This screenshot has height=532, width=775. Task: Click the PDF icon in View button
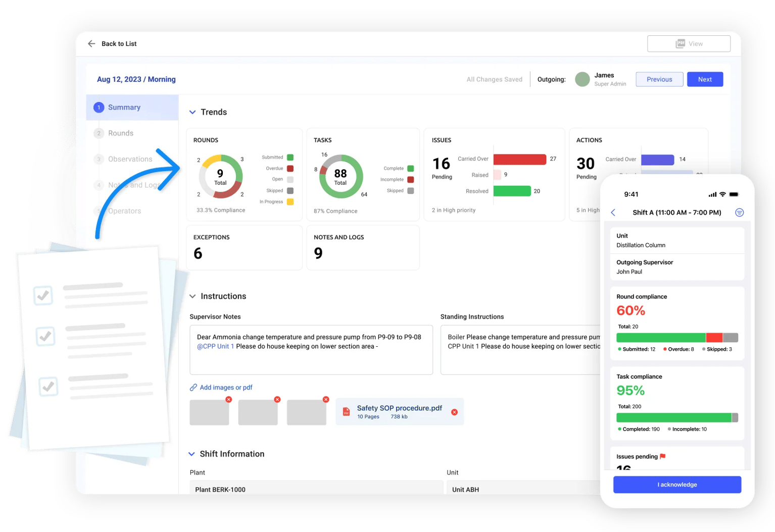(x=681, y=44)
